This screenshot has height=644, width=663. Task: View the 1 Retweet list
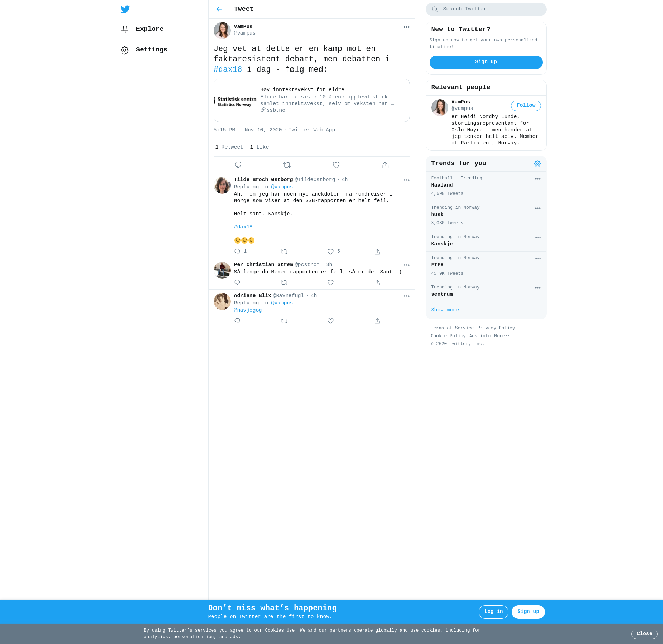(x=229, y=147)
